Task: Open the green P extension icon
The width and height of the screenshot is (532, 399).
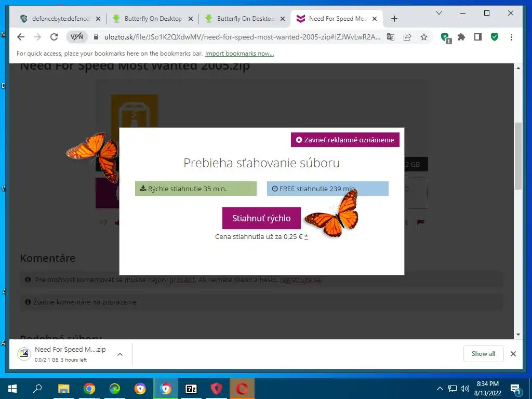Action: [x=445, y=37]
